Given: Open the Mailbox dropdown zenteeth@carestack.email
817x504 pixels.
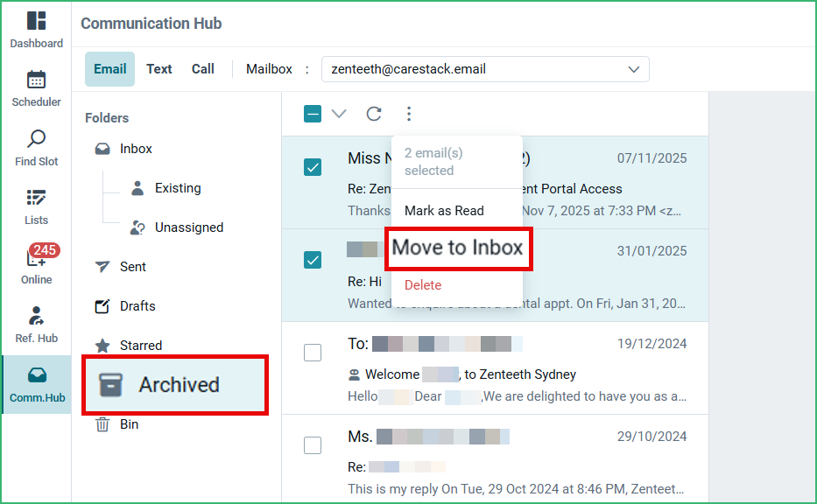Looking at the screenshot, I should [x=485, y=69].
